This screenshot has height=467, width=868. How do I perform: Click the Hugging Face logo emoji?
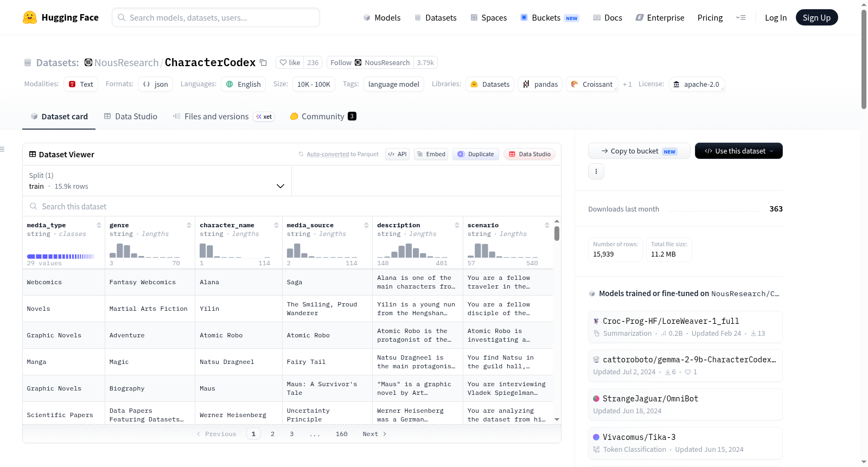click(30, 17)
